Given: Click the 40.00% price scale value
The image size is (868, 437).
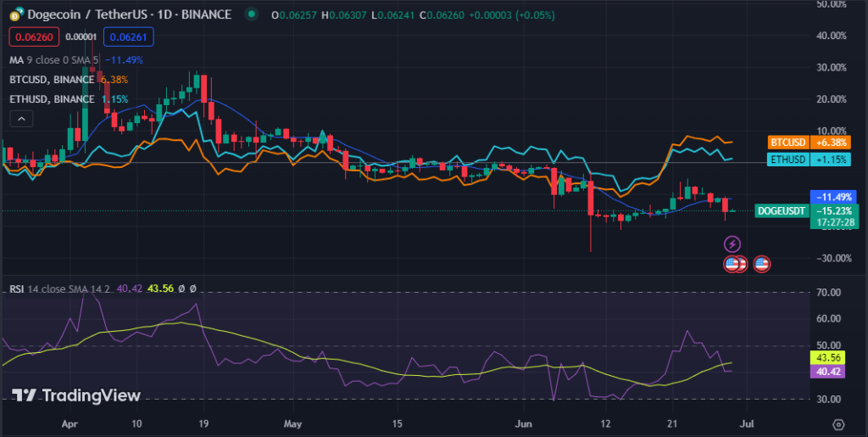Looking at the screenshot, I should click(832, 36).
